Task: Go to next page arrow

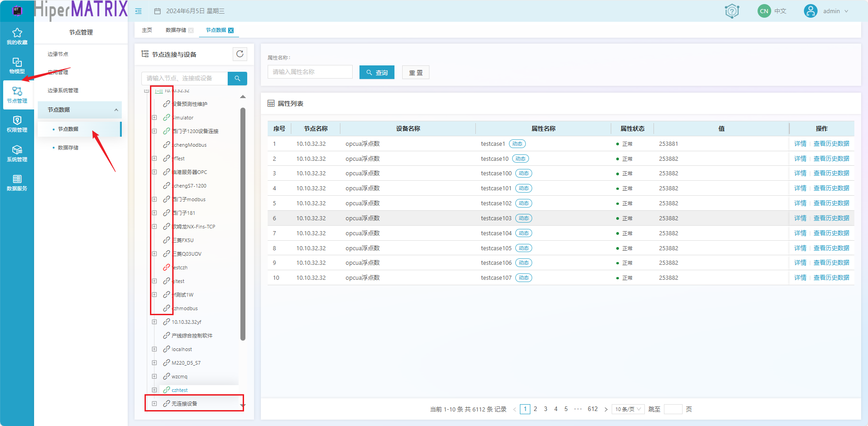Action: (x=606, y=410)
